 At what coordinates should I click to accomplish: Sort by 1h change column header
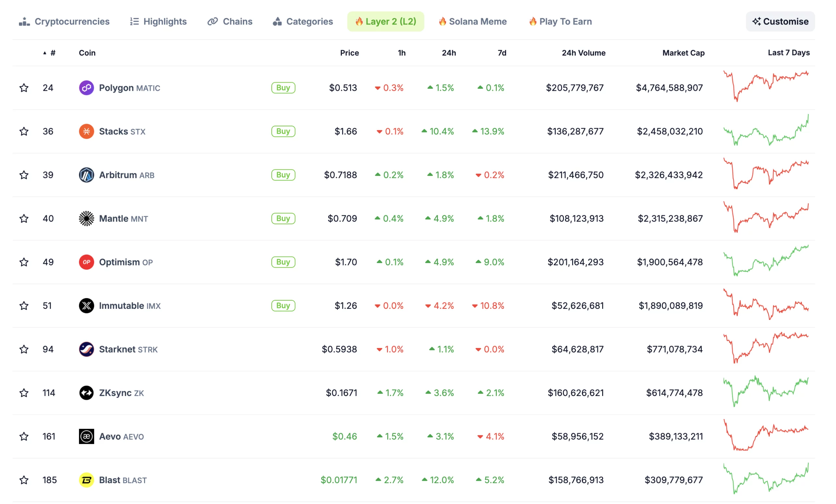(x=402, y=53)
